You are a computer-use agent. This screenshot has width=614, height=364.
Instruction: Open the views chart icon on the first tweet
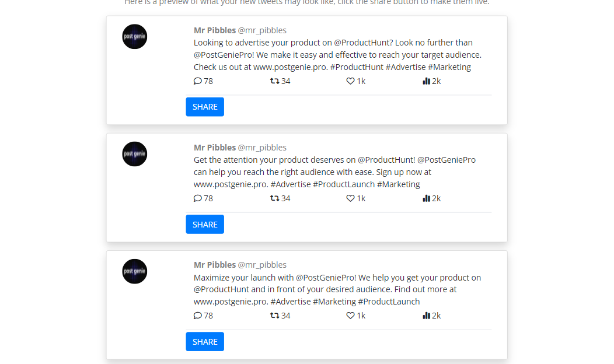[x=427, y=81]
